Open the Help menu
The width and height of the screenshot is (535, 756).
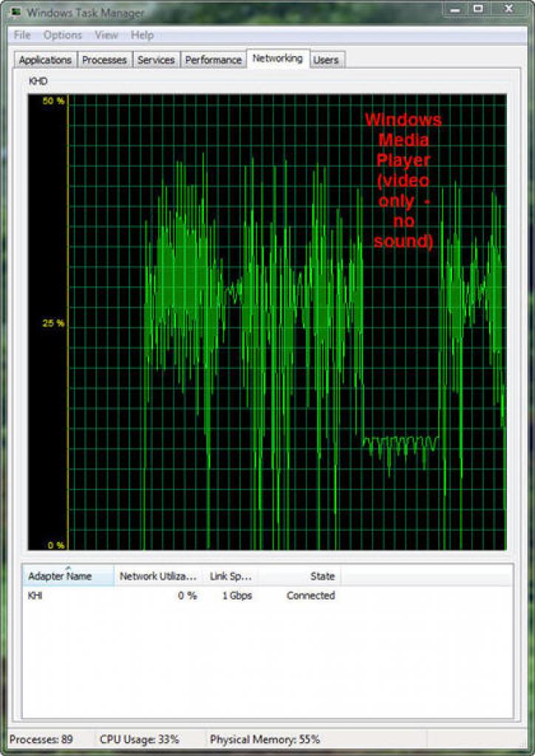pos(142,35)
